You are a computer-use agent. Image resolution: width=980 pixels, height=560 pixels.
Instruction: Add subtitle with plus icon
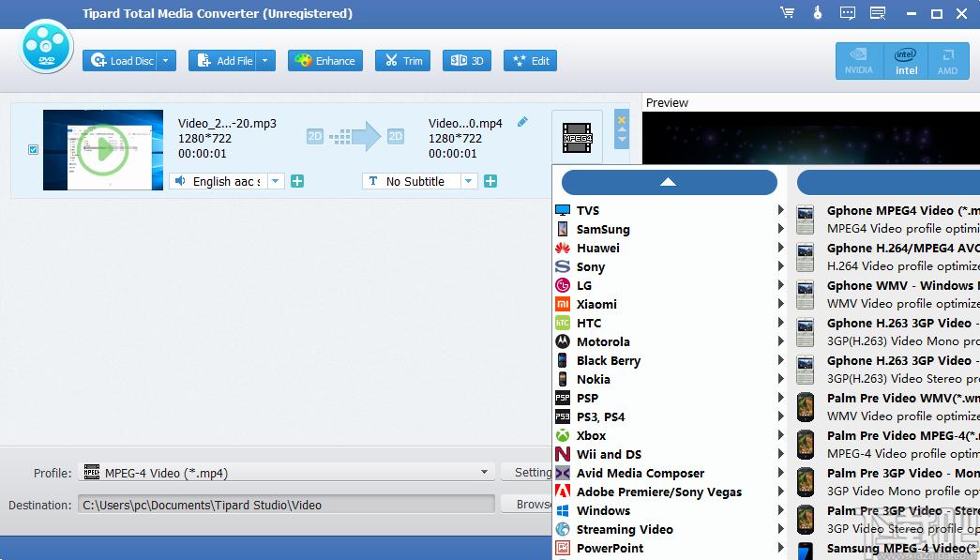click(x=490, y=181)
